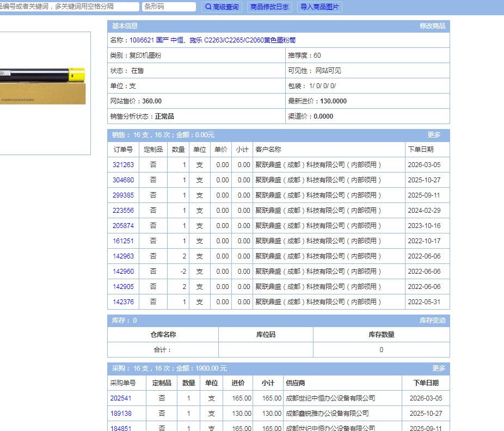Open purchase order 202541
Viewport: 504px width, 431px height.
coord(121,398)
